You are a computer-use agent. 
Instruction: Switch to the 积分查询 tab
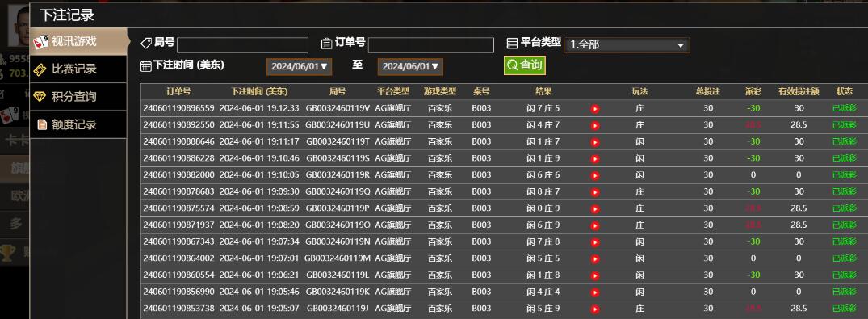coord(78,96)
